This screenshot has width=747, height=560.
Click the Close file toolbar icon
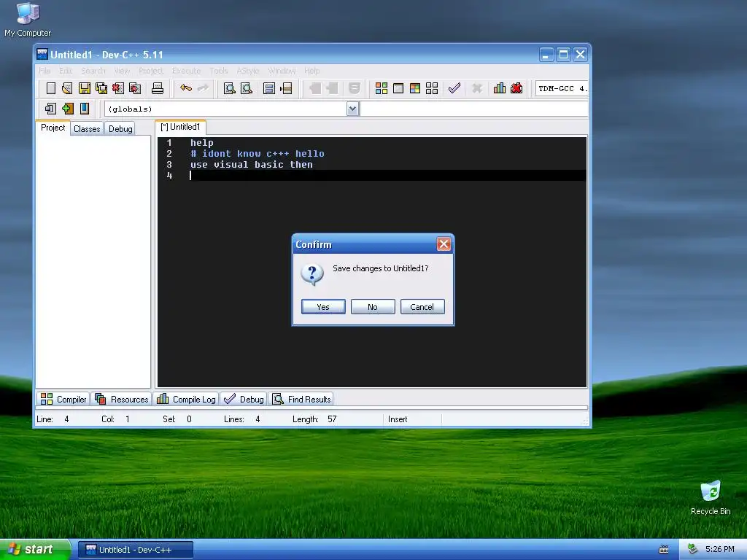pyautogui.click(x=118, y=88)
